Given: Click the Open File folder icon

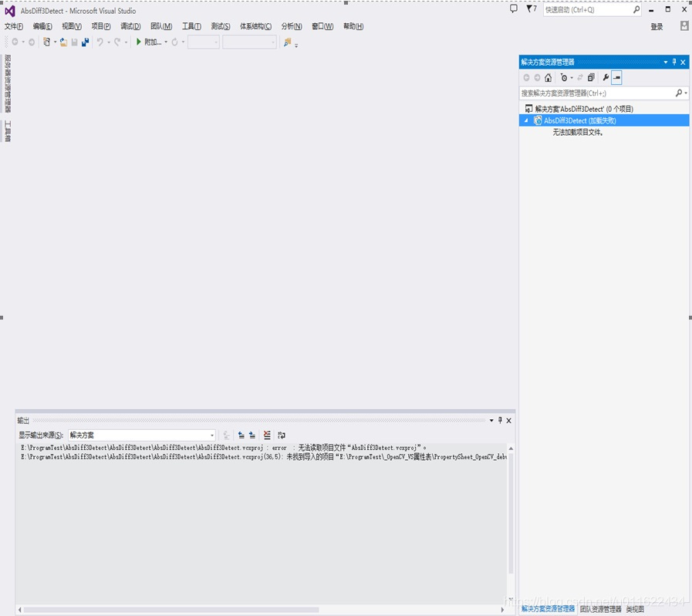Looking at the screenshot, I should (63, 42).
